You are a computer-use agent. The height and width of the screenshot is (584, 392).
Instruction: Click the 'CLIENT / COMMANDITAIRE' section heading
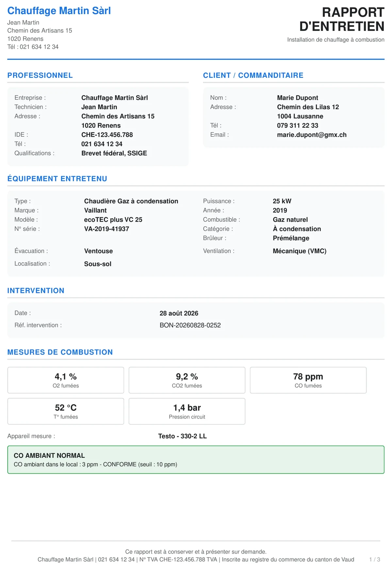point(253,76)
